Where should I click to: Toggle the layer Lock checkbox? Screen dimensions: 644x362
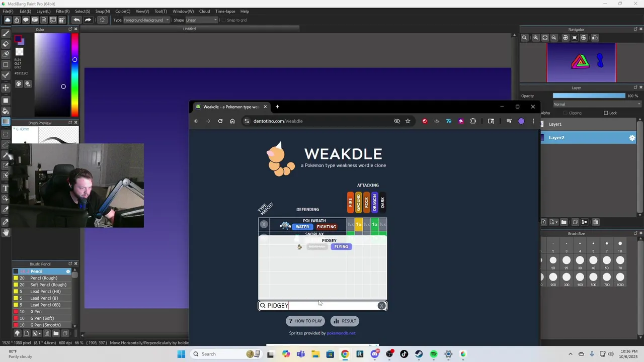(606, 113)
